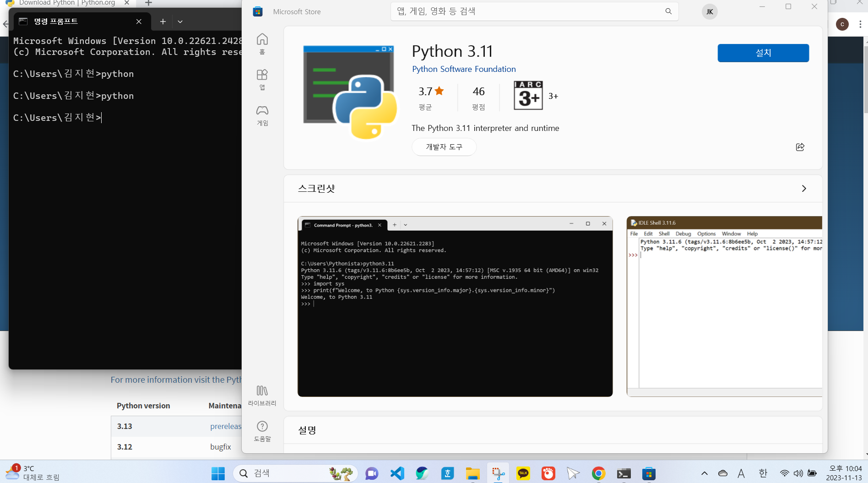Click the IARC 3+ rating badge
Screen dimensions: 868x483
(528, 96)
